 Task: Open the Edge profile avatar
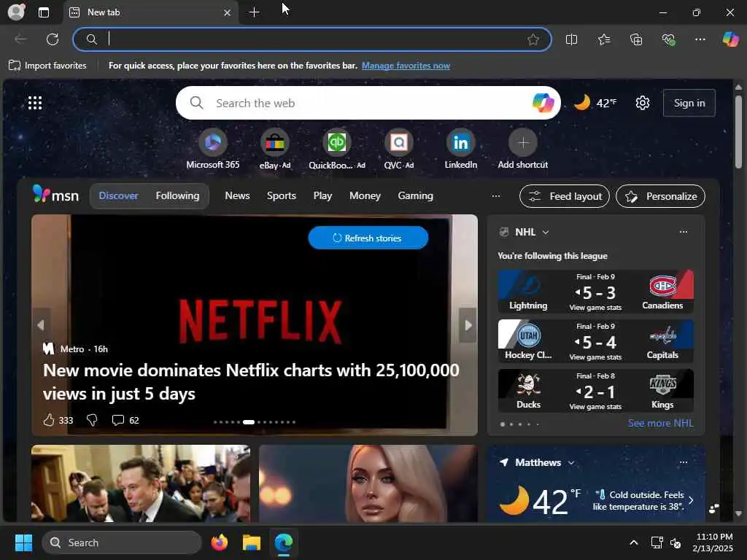[x=16, y=12]
